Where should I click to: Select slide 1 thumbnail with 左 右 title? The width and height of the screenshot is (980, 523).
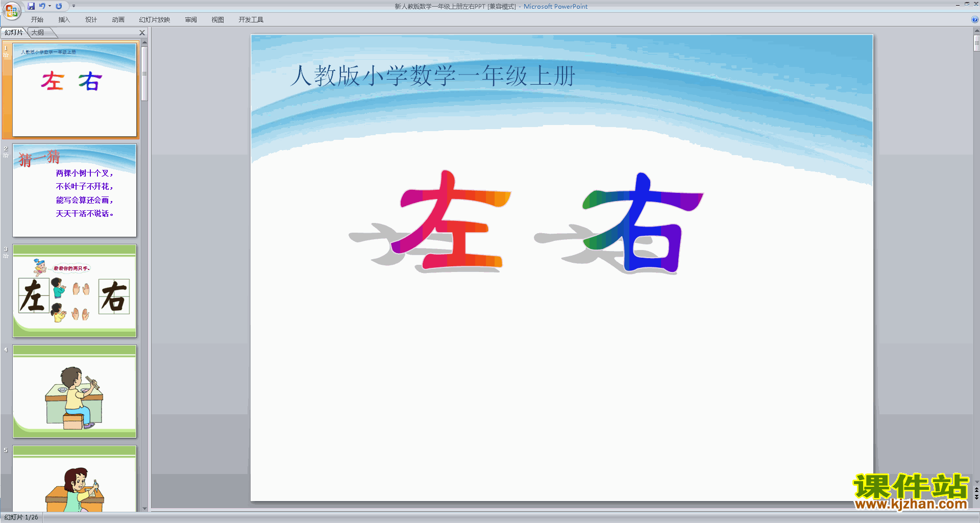tap(75, 90)
